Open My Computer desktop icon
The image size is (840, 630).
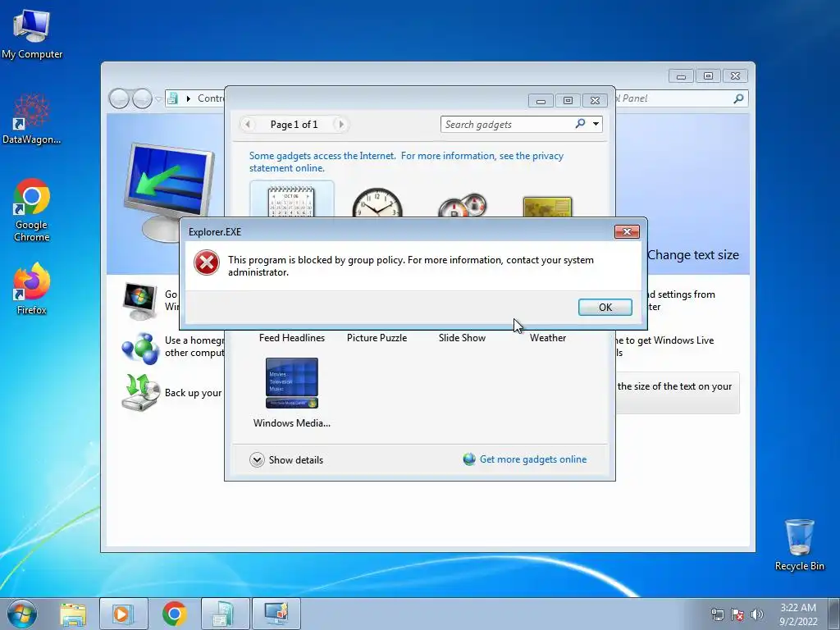coord(32,34)
